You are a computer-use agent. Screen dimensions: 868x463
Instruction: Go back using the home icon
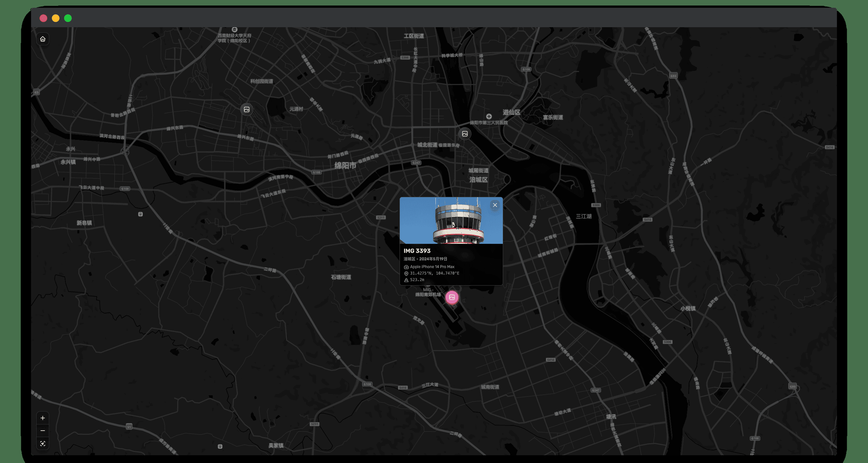[x=42, y=39]
